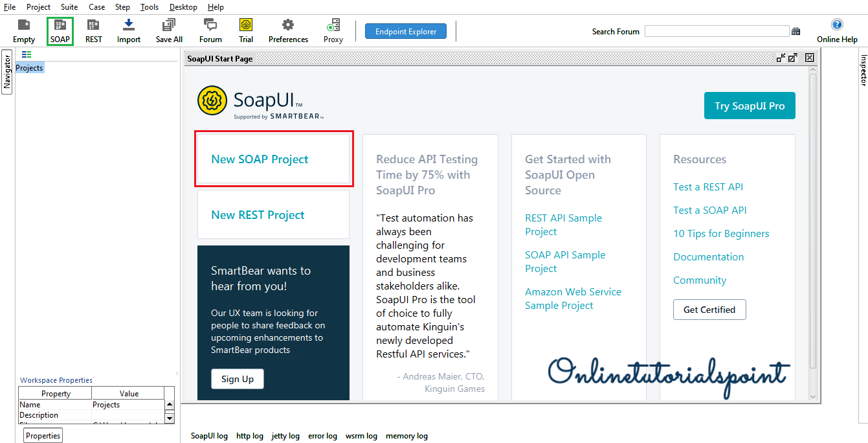This screenshot has height=443, width=868.
Task: Click the SOAP project toolbar icon
Action: pyautogui.click(x=60, y=26)
